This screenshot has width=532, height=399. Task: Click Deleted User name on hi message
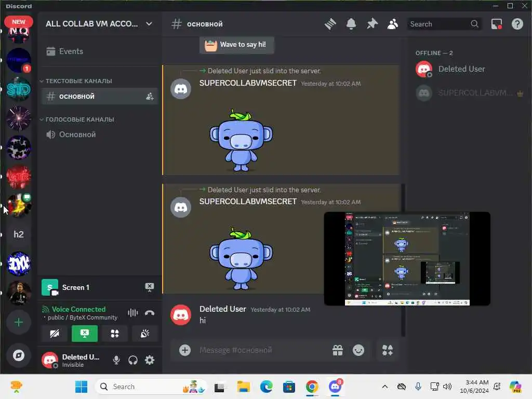(222, 309)
